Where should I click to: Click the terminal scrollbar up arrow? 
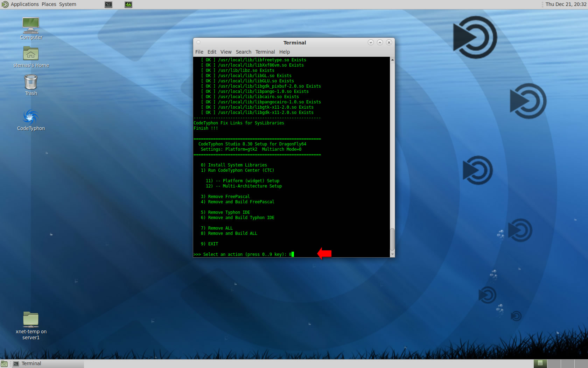(392, 60)
